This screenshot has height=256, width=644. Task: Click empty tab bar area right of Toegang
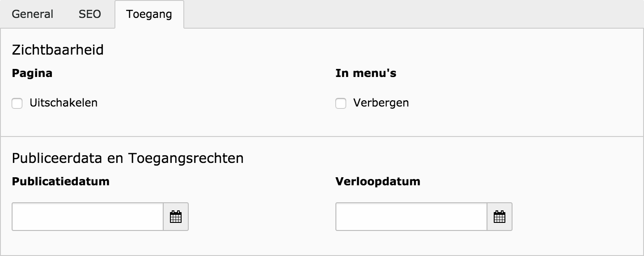402,14
